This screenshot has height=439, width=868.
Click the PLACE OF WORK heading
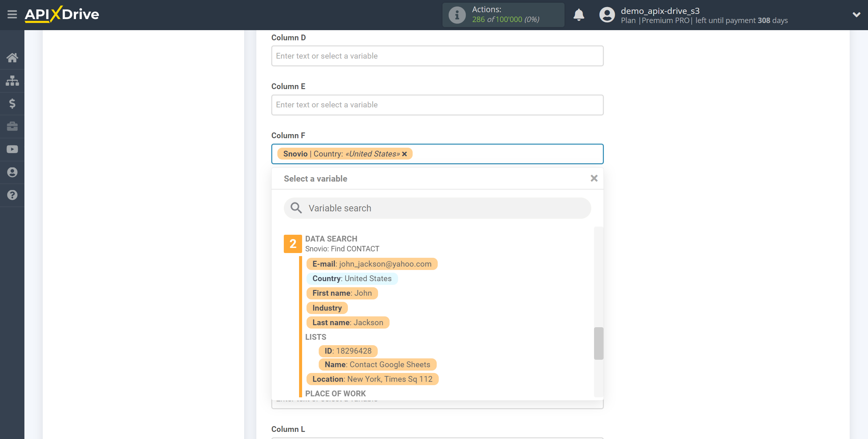335,394
